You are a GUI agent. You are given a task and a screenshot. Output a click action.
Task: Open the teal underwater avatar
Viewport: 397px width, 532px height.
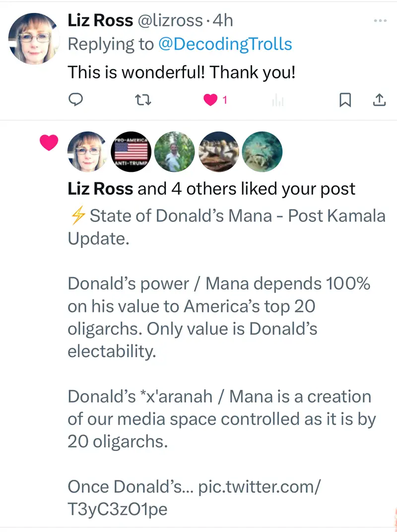tap(262, 152)
